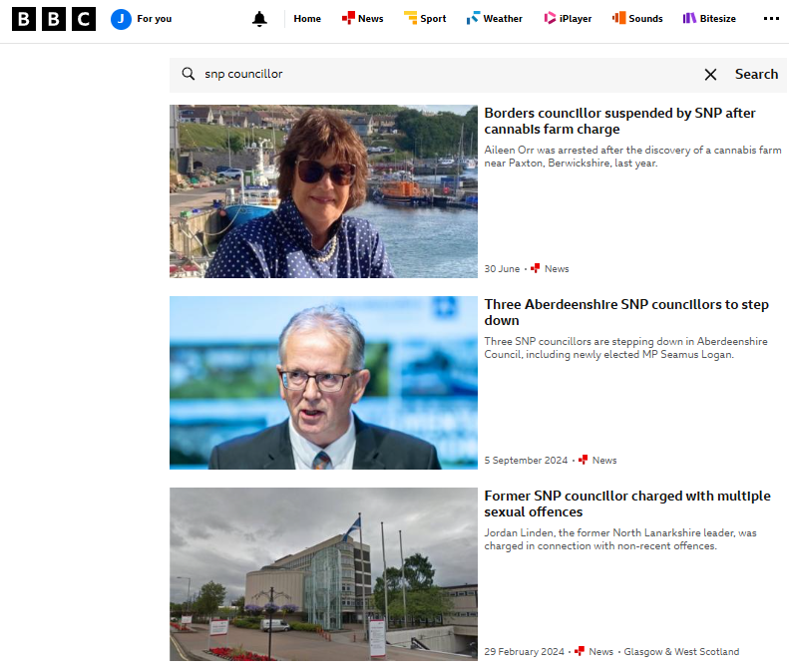
Task: Click the harbour photo of woman in sunglasses
Action: tap(323, 191)
